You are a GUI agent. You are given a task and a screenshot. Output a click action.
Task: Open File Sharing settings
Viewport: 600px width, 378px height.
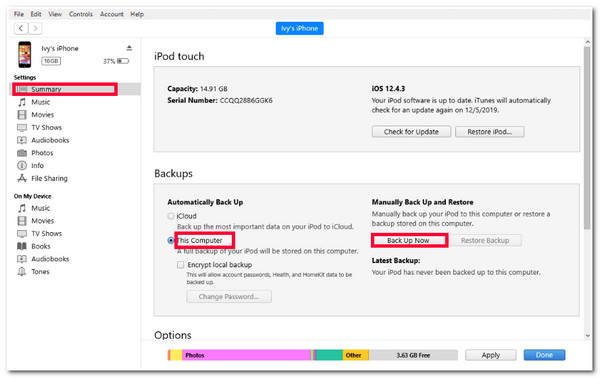(x=49, y=178)
